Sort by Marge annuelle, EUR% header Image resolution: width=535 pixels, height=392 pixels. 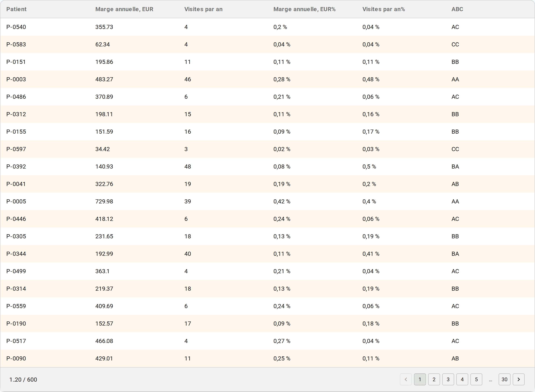click(x=304, y=9)
